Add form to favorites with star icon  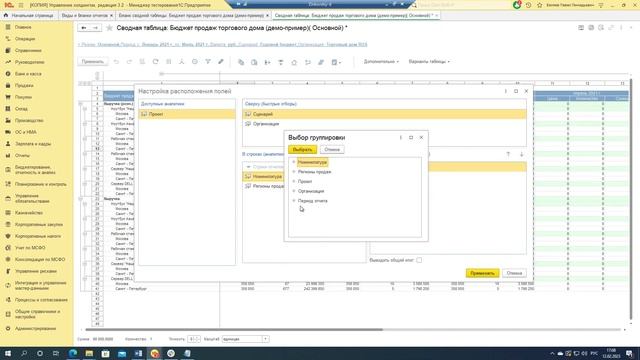pos(109,28)
